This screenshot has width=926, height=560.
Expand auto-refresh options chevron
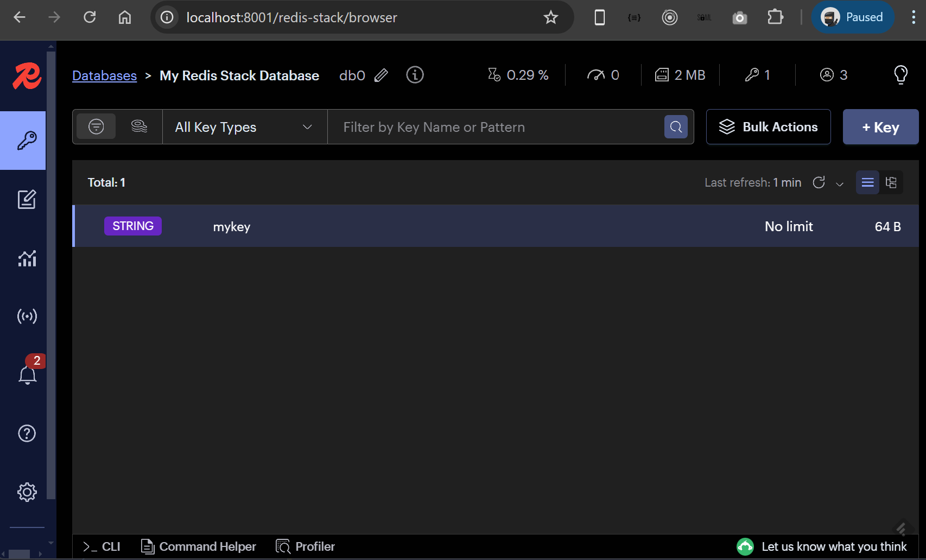pyautogui.click(x=840, y=184)
